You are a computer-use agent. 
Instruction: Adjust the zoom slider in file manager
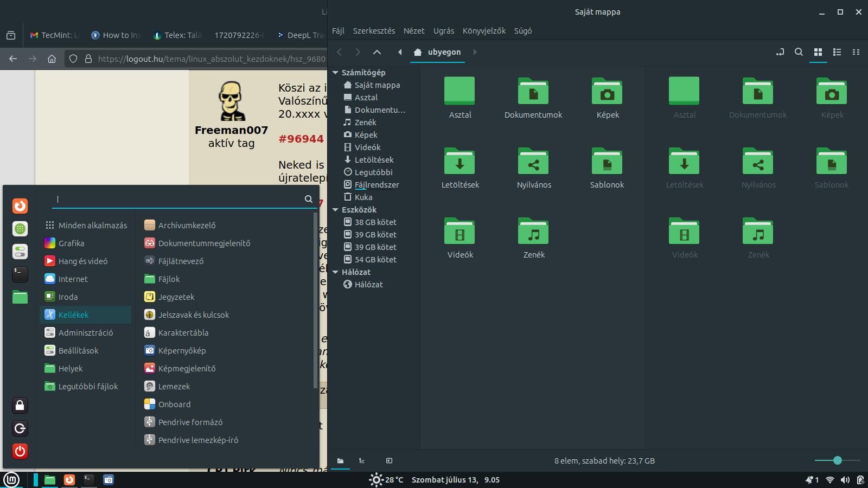(x=837, y=461)
